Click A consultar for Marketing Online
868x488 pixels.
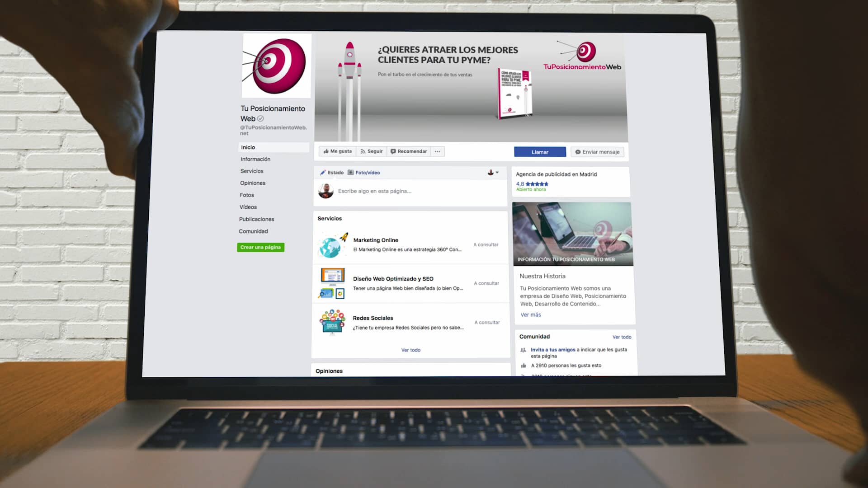point(486,244)
